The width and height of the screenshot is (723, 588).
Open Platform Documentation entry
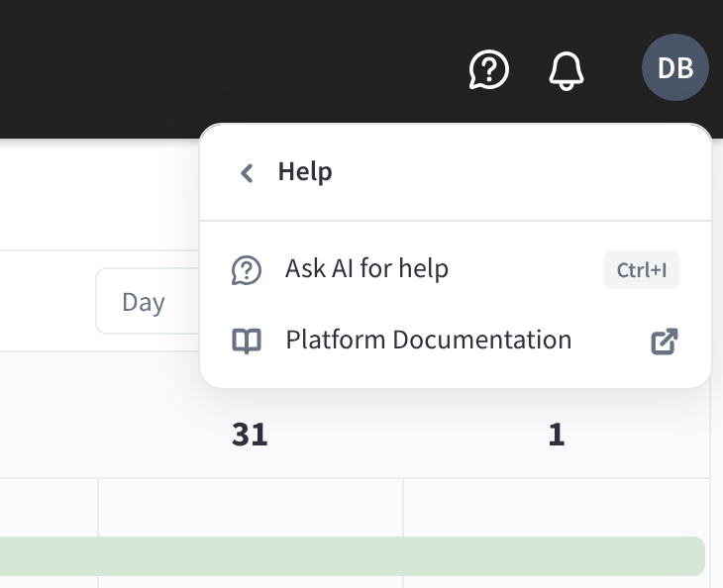point(456,341)
